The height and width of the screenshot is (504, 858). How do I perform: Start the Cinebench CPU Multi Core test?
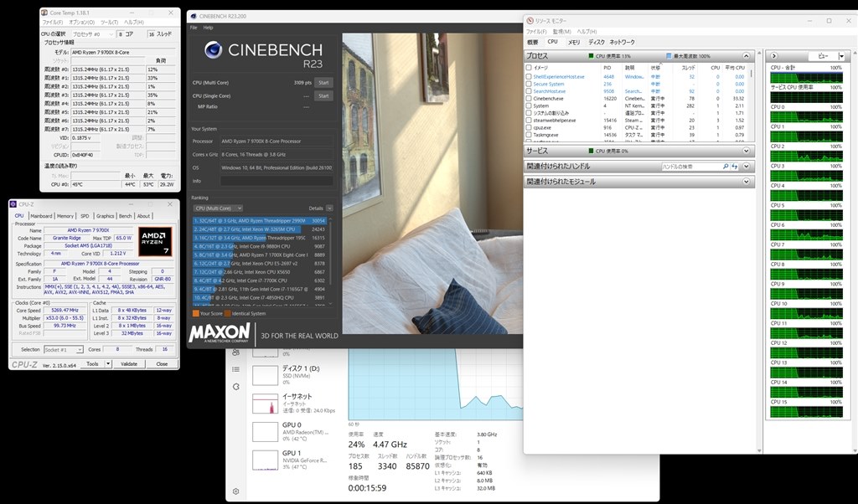(x=324, y=83)
